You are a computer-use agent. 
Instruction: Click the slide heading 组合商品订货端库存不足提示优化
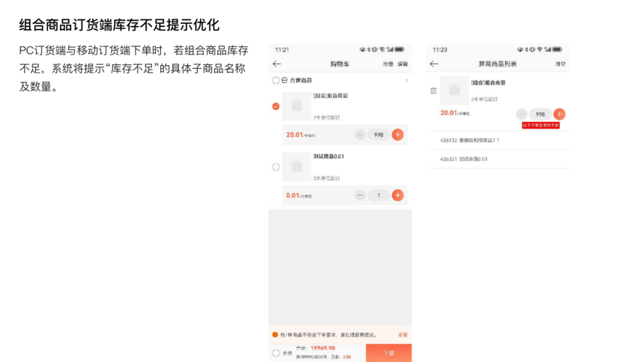tap(119, 25)
